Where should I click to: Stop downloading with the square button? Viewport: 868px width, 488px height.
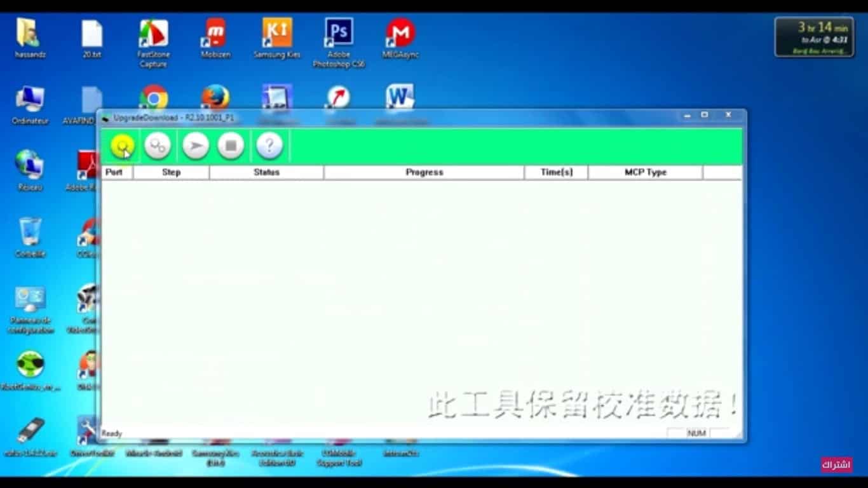point(231,147)
